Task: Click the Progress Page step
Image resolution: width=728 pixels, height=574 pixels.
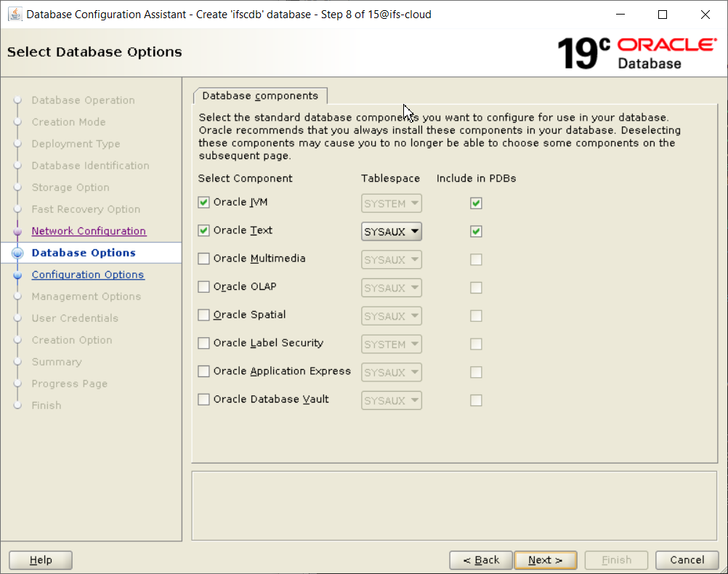Action: pyautogui.click(x=70, y=384)
